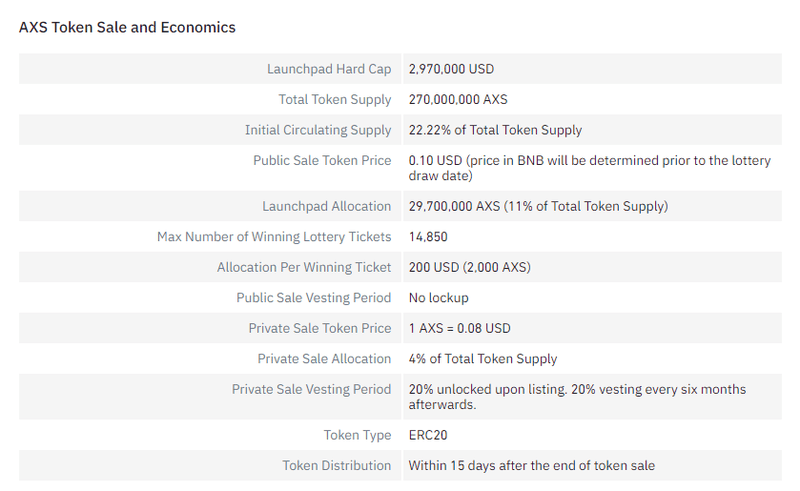Click the 270,000,000 AXS value
Screen dimensions: 800x491
tap(458, 99)
